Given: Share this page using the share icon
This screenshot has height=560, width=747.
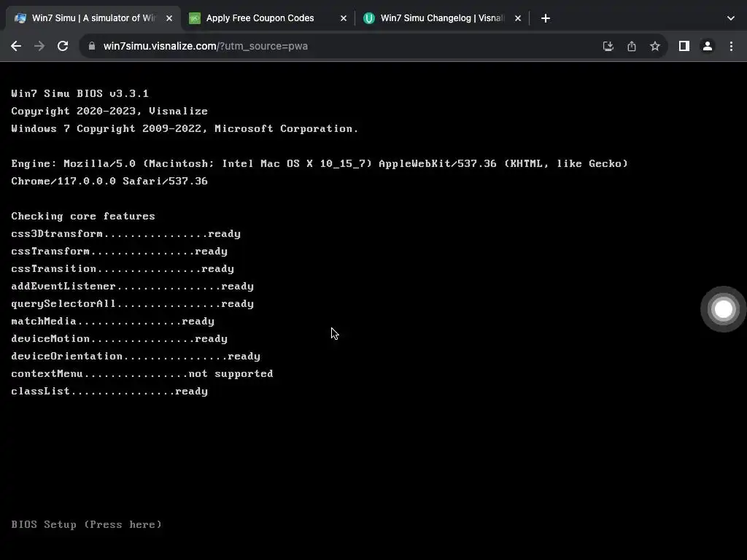Looking at the screenshot, I should [x=632, y=46].
